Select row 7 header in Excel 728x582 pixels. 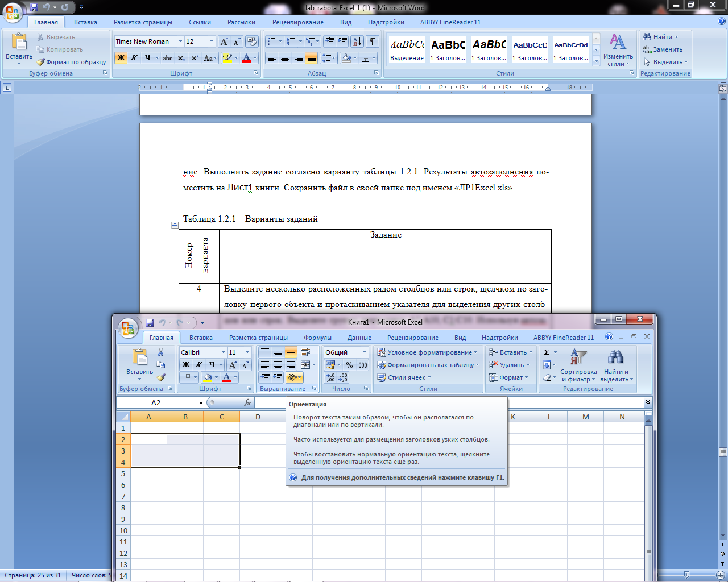point(123,496)
